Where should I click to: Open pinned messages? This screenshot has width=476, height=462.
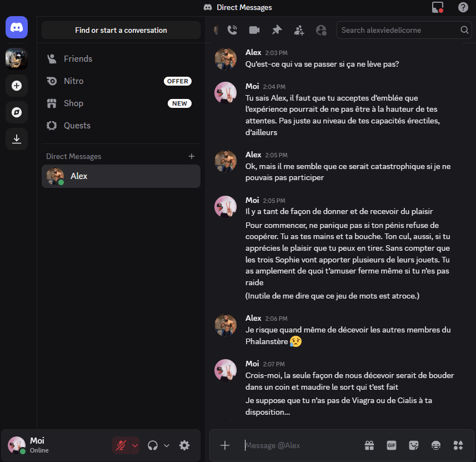(277, 30)
